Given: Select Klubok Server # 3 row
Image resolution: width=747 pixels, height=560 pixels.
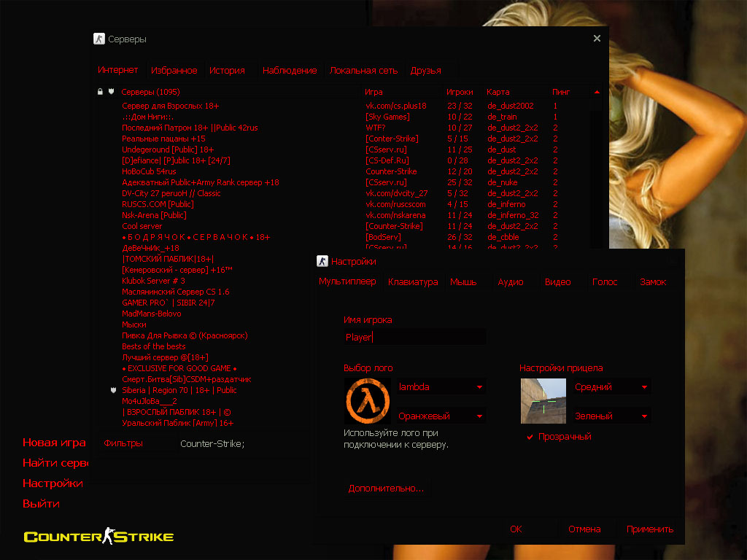Looking at the screenshot, I should [x=153, y=281].
